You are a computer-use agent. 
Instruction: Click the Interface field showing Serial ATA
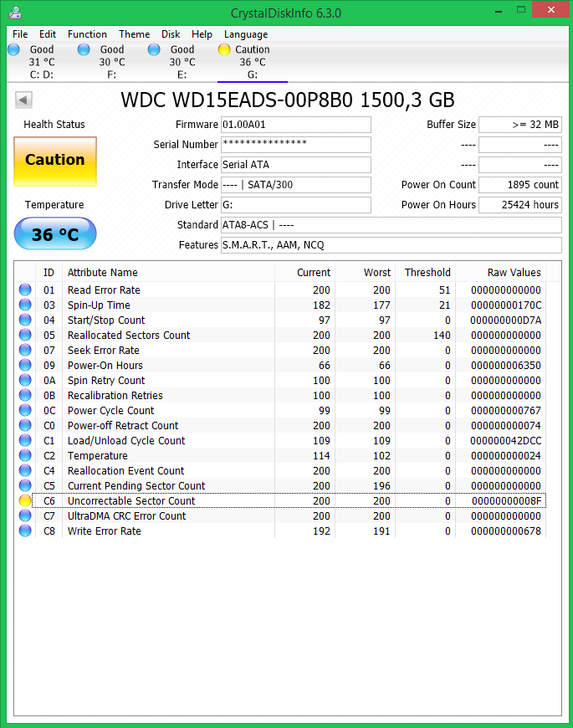coord(296,164)
